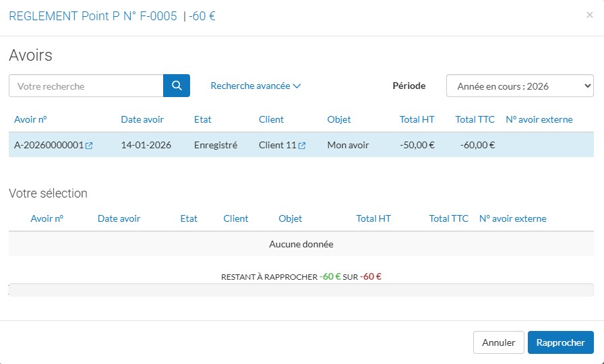Sort top table by Total TTC
This screenshot has height=364, width=604.
tap(475, 119)
